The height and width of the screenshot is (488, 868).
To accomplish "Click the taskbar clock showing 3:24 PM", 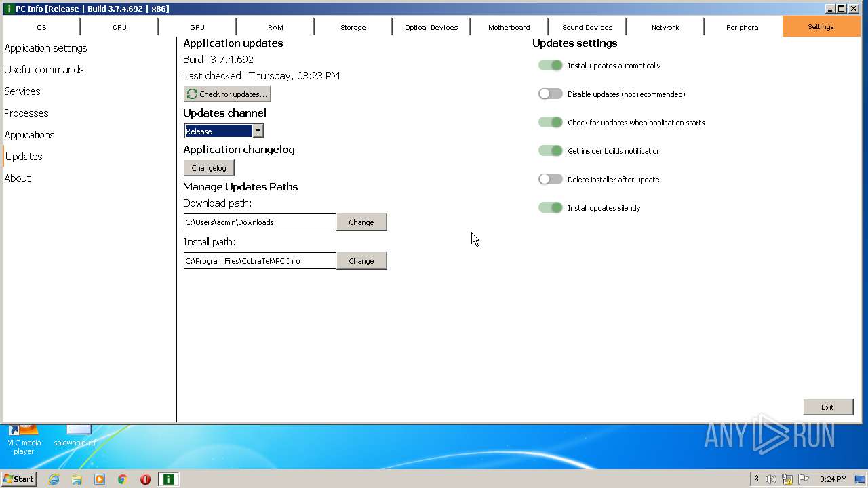I will coord(833,479).
